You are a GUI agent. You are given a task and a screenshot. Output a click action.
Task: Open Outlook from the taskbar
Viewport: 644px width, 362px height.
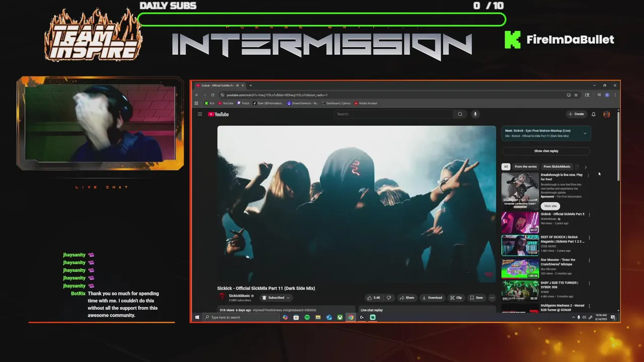click(329, 317)
